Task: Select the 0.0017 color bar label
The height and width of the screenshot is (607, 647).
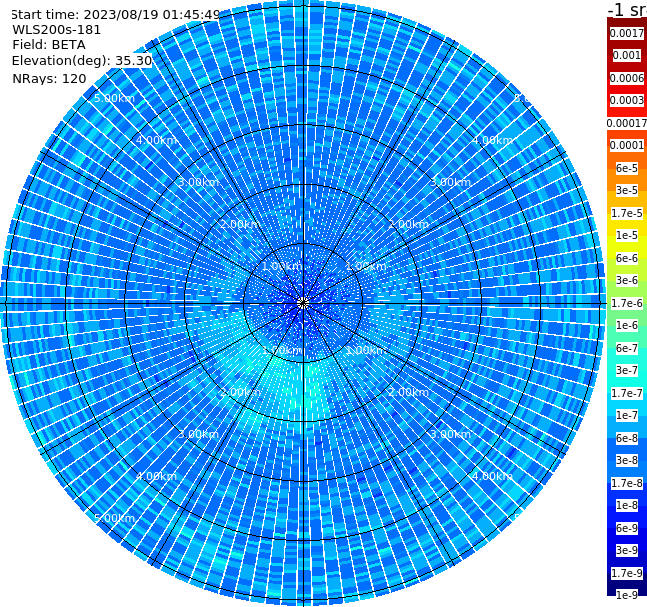Action: coord(627,33)
